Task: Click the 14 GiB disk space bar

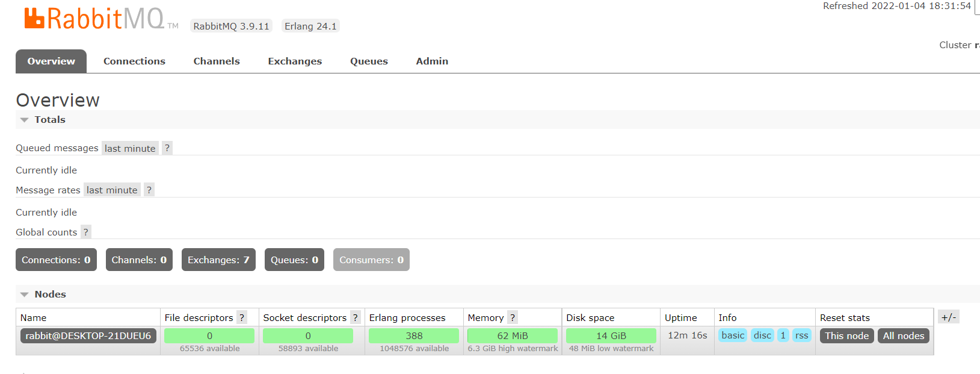Action: click(x=611, y=336)
